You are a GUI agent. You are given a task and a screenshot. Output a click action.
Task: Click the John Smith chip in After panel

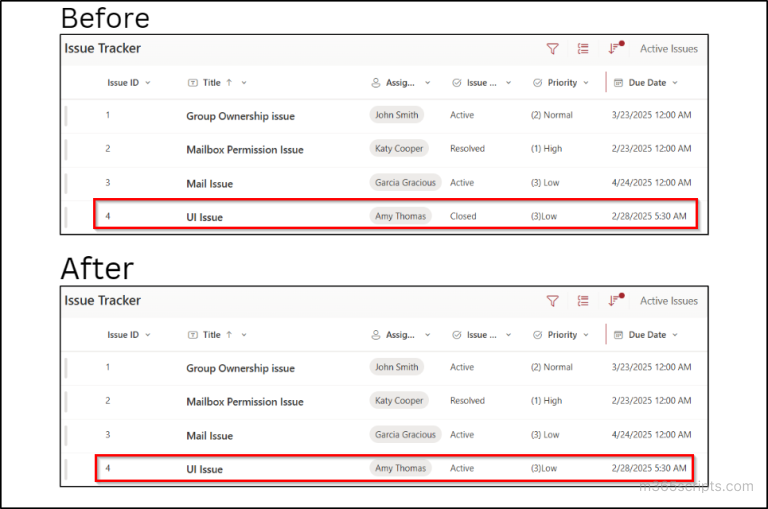[397, 367]
